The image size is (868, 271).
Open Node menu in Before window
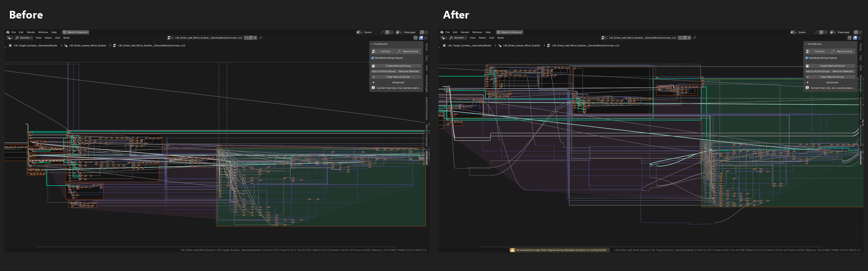(x=66, y=38)
